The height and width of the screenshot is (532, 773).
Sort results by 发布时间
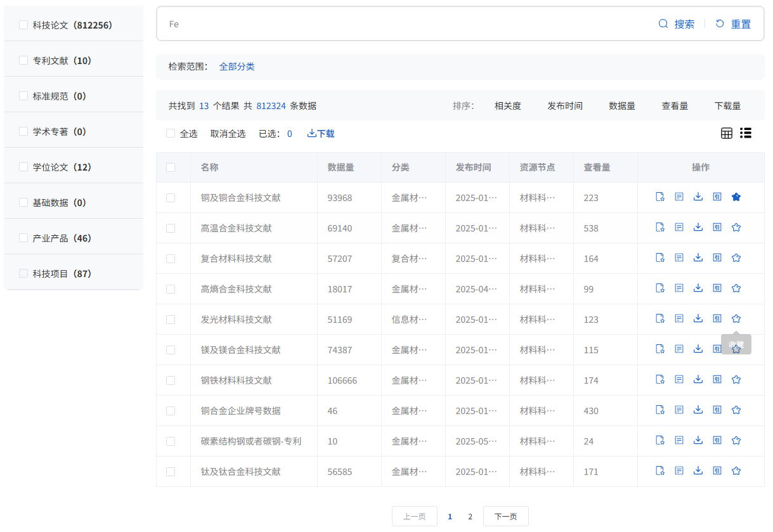pyautogui.click(x=564, y=106)
